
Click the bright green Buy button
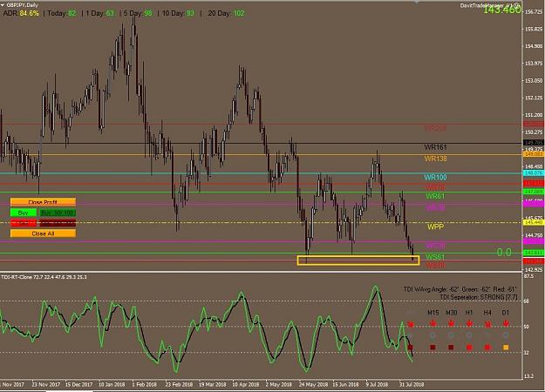click(24, 213)
